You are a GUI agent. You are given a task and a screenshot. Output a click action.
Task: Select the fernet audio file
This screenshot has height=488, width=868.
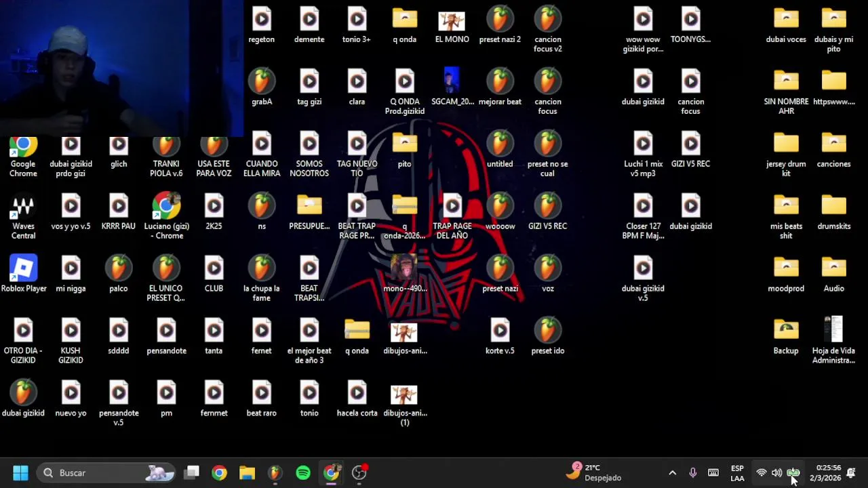(x=262, y=337)
